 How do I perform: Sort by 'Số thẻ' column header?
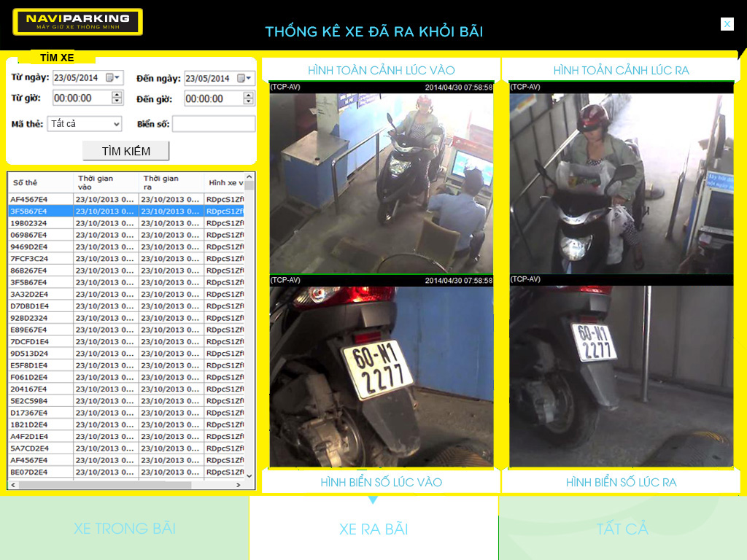(x=40, y=182)
